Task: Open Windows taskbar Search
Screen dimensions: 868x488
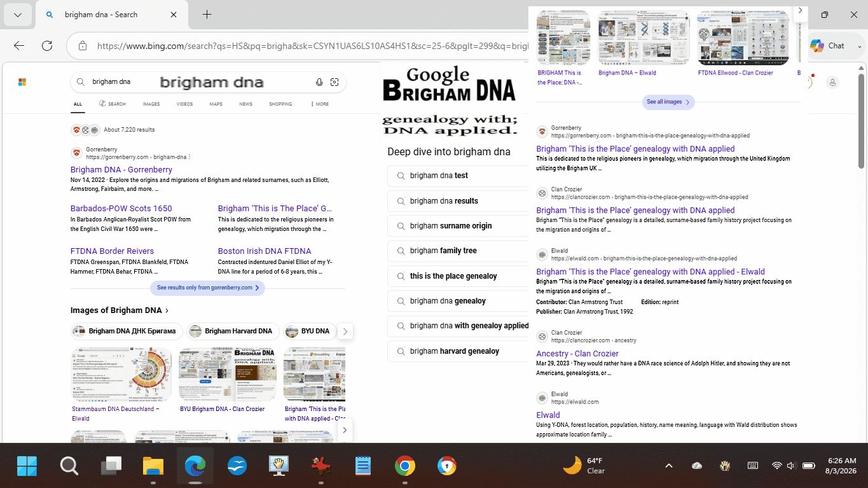Action: pyautogui.click(x=69, y=466)
